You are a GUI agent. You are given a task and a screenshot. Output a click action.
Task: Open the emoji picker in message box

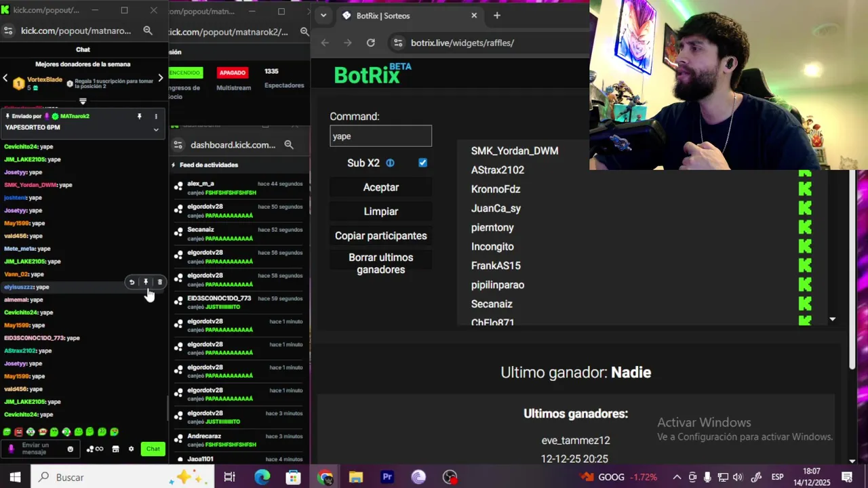click(70, 449)
